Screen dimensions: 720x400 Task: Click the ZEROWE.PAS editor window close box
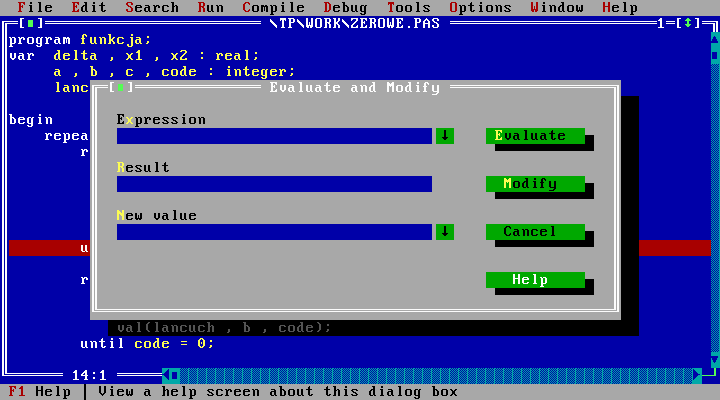(31, 23)
